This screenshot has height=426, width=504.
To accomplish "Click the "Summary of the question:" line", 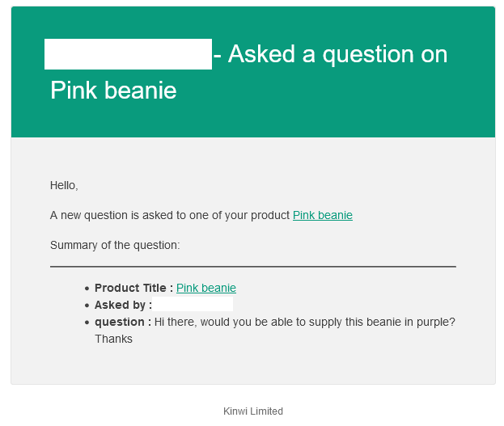I will (115, 245).
